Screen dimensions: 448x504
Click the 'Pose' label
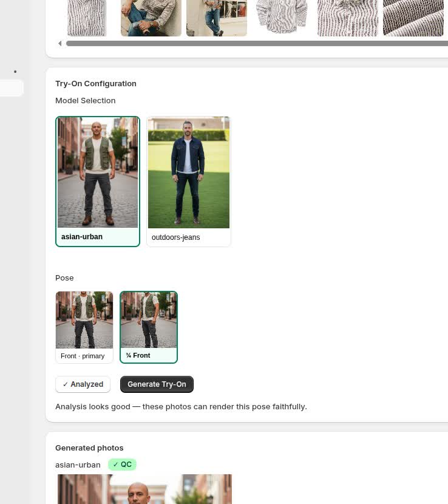click(x=64, y=278)
